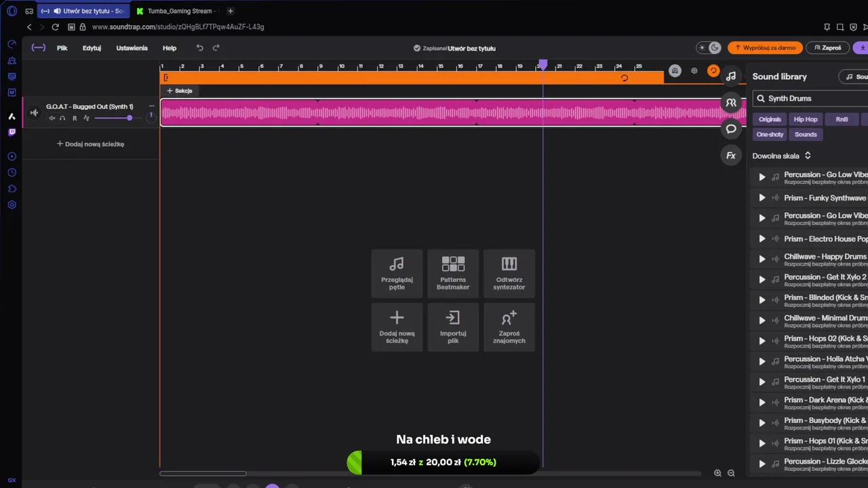
Task: Click the Importuj plik tile
Action: tap(453, 327)
